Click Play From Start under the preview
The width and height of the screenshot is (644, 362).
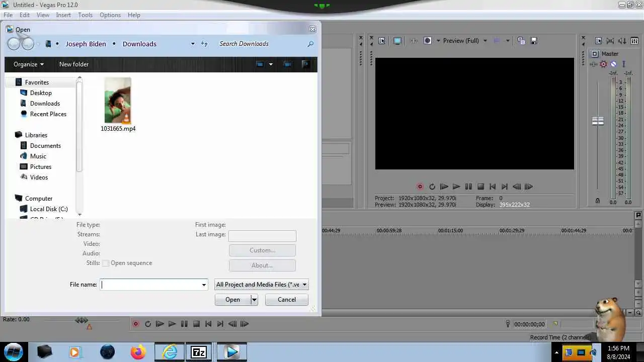[444, 187]
